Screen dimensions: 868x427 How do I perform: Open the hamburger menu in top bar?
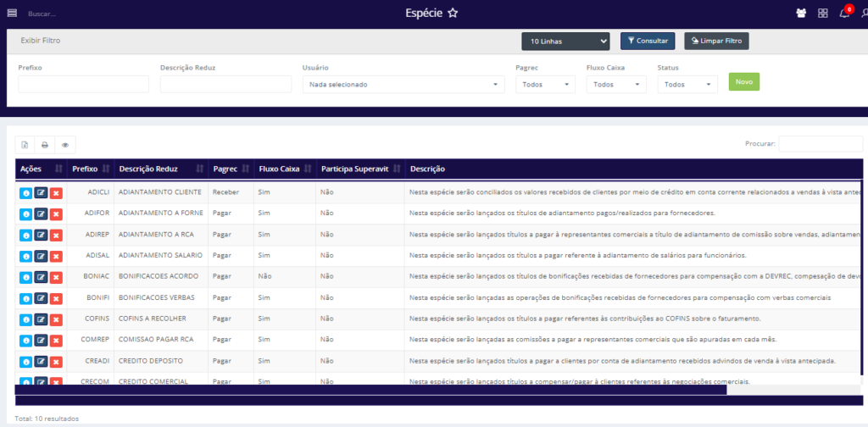(x=12, y=13)
